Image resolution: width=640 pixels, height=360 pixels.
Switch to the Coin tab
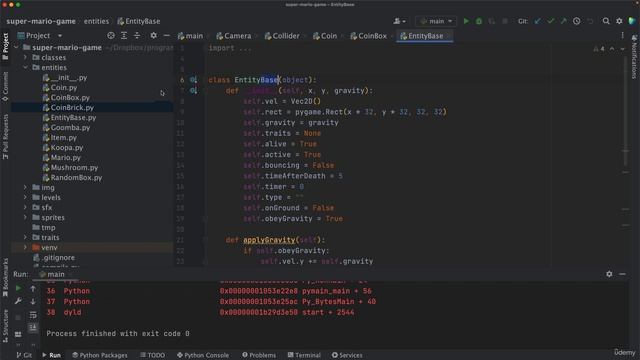pos(325,36)
